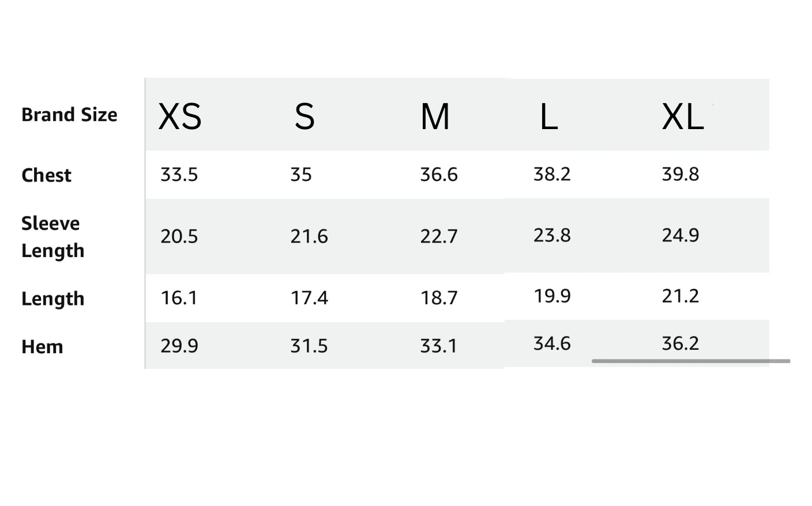The width and height of the screenshot is (812, 506).
Task: Click the Hem row label
Action: coord(42,347)
